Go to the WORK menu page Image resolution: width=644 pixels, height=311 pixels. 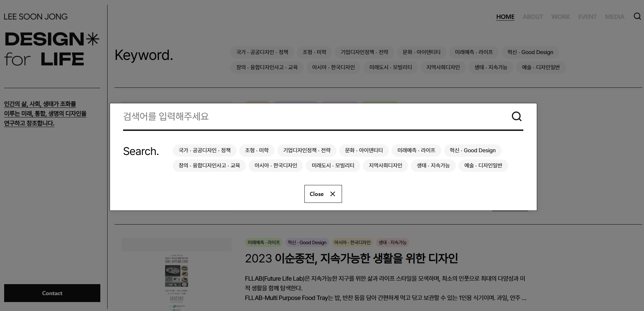[x=560, y=17]
